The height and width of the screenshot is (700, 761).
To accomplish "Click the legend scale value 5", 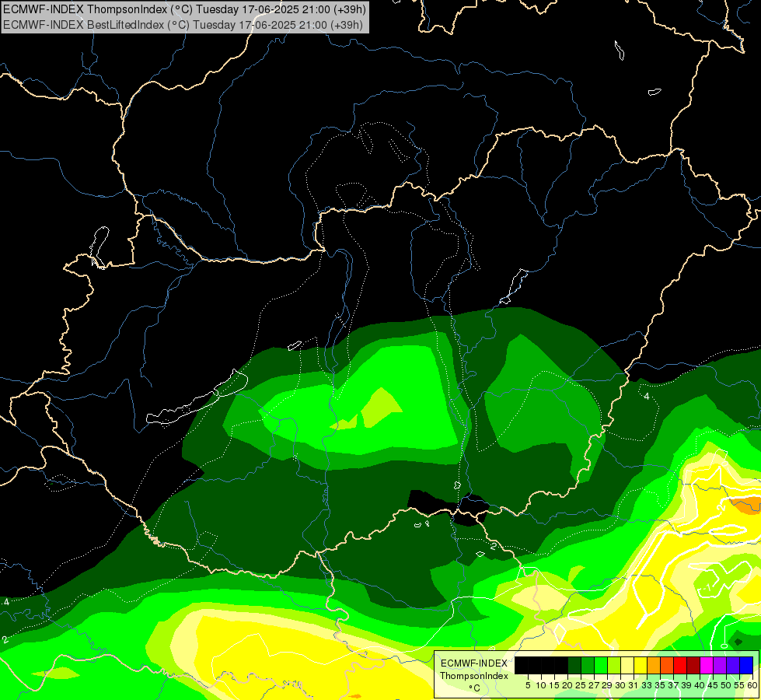I will click(x=528, y=685).
